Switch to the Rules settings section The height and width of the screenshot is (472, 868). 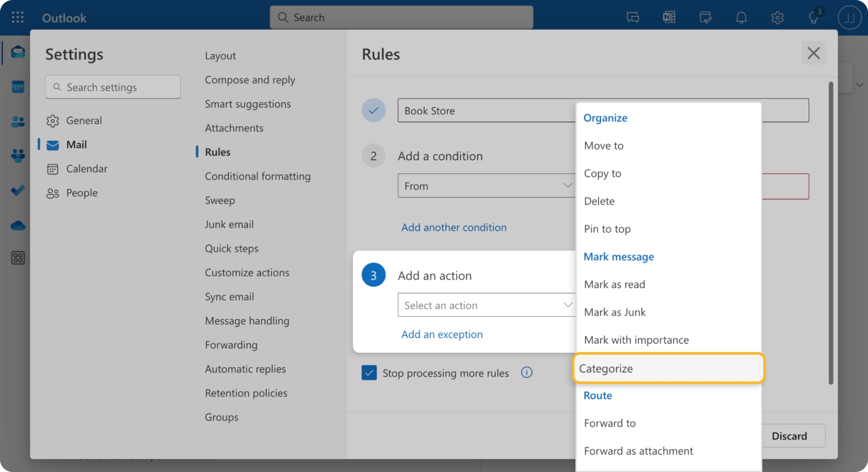point(217,152)
